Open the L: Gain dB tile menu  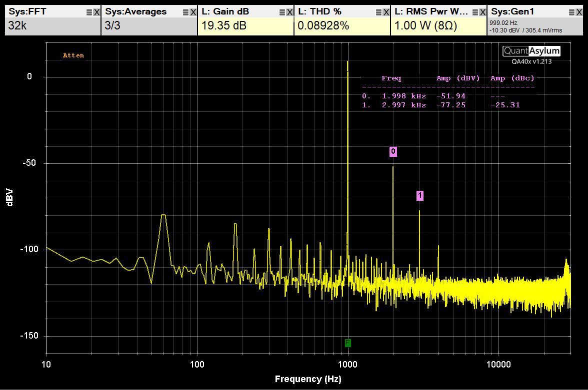coord(282,12)
